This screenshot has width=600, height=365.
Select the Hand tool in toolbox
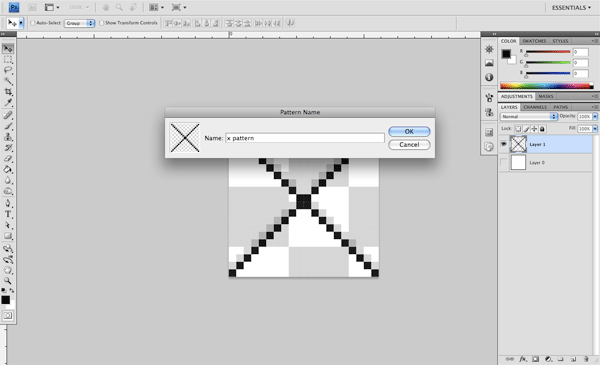point(8,270)
